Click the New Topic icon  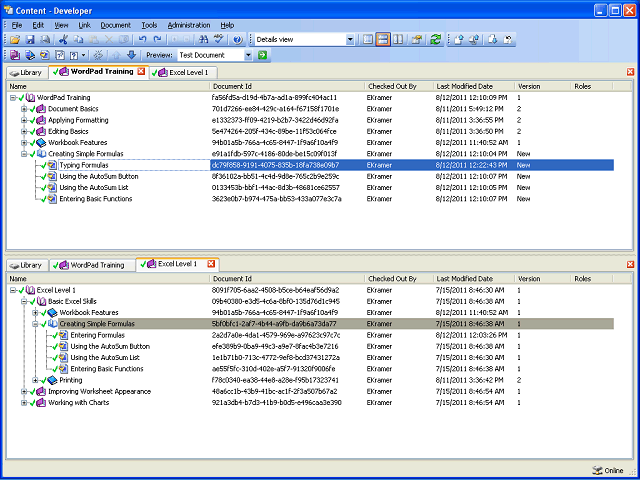tap(44, 55)
